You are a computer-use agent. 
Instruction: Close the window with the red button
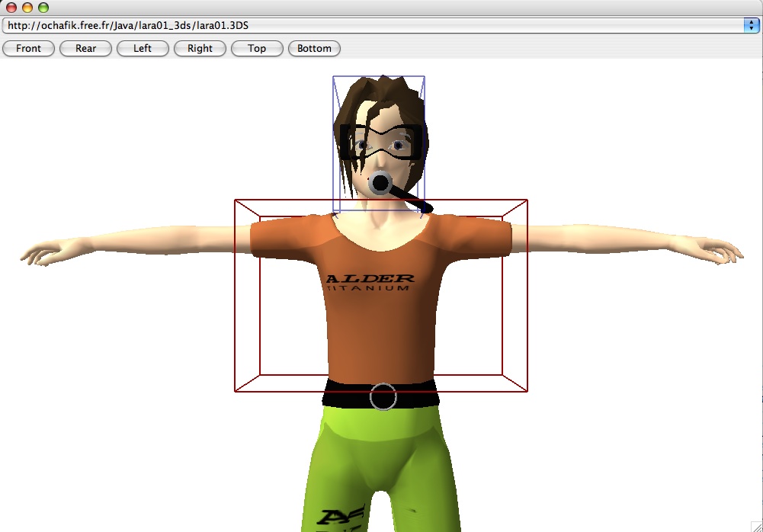[11, 8]
